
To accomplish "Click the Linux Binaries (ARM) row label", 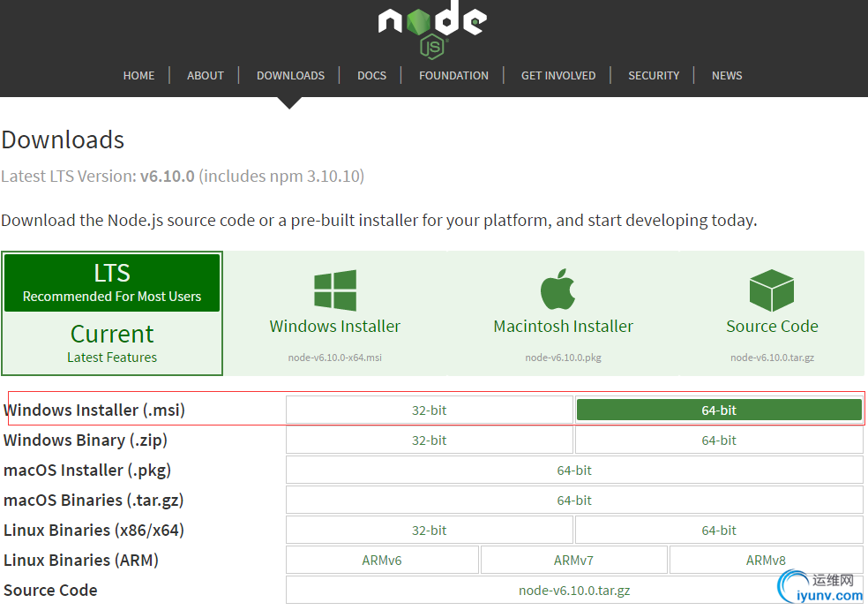I will point(81,561).
